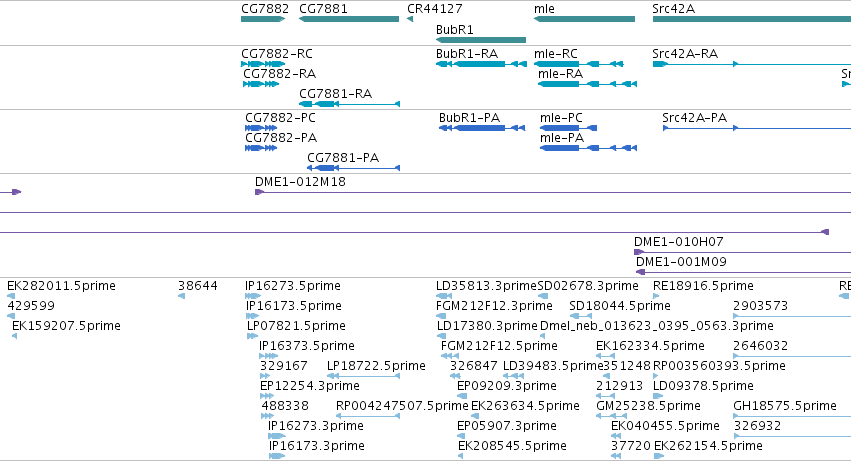Click the BubR1-RA transcript glyph
The height and width of the screenshot is (461, 851).
click(x=481, y=64)
